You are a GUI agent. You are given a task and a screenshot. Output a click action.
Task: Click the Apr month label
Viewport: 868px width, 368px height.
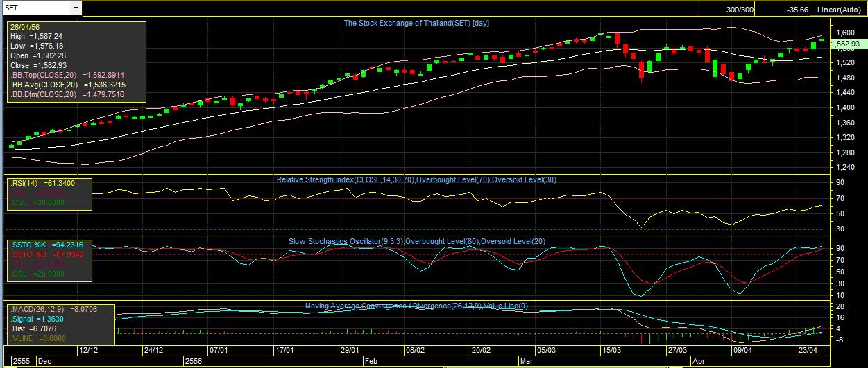[698, 361]
